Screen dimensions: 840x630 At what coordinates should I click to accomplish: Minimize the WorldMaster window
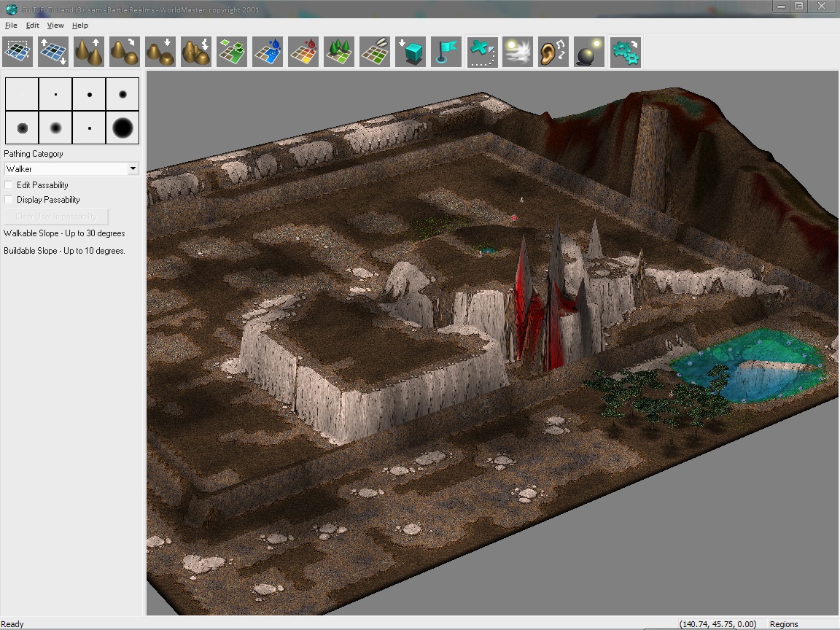point(781,7)
